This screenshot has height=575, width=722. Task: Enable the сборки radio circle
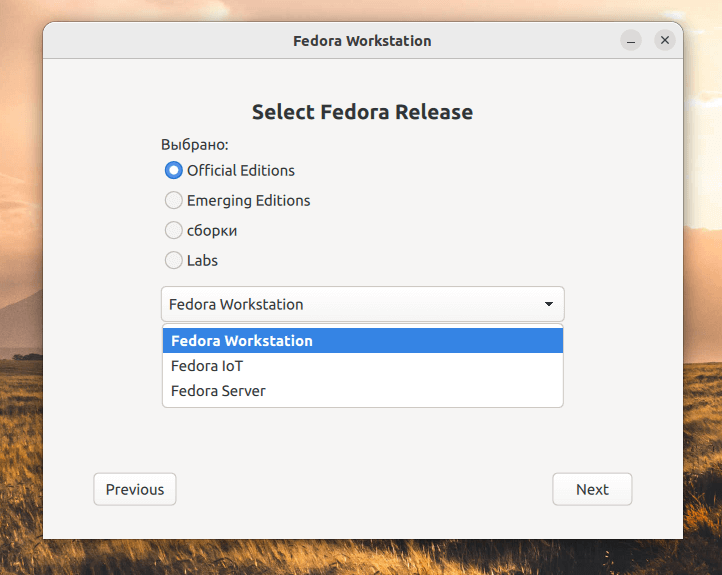point(174,230)
